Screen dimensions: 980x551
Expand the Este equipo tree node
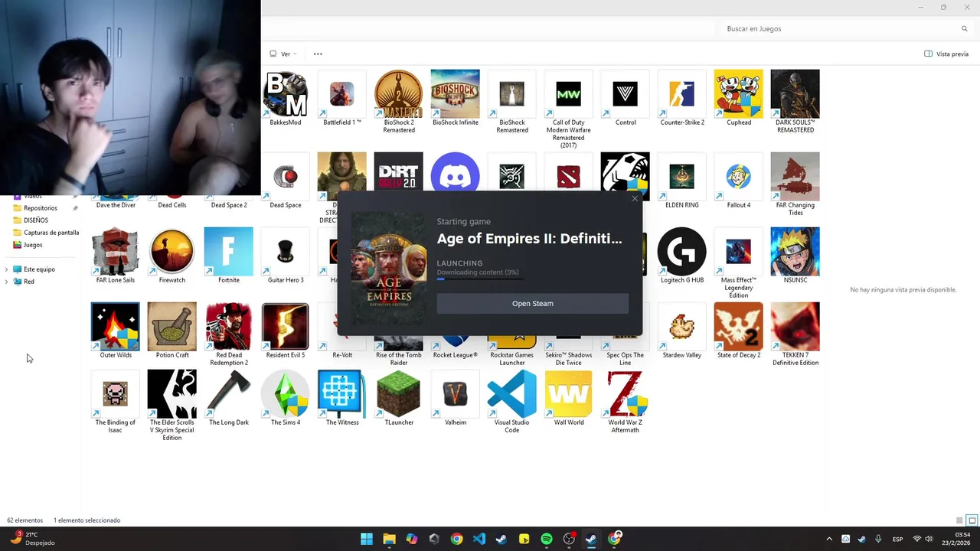pyautogui.click(x=7, y=269)
